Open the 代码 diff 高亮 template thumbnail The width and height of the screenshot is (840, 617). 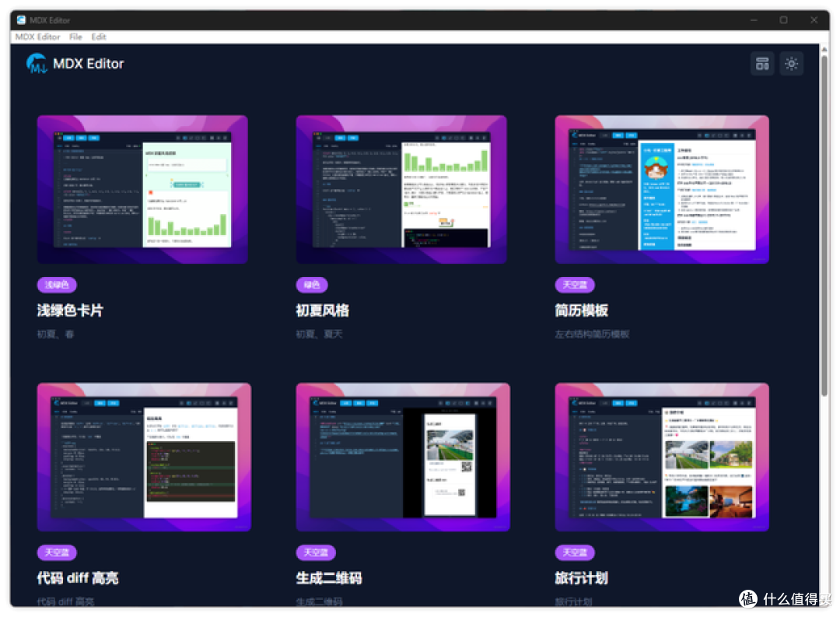pos(144,457)
